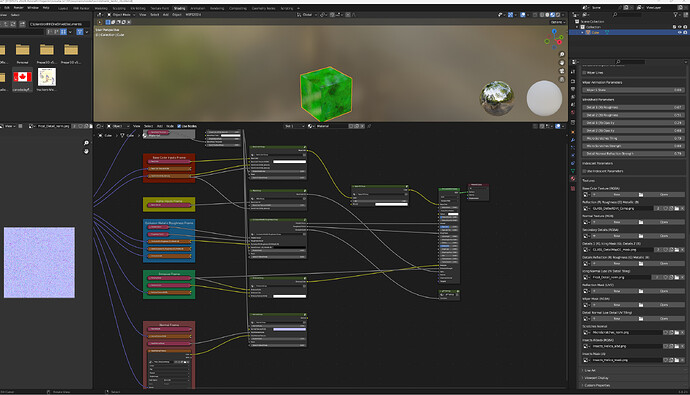690x395 pixels.
Task: Click Open button under Base Color Texture
Action: pyautogui.click(x=664, y=194)
